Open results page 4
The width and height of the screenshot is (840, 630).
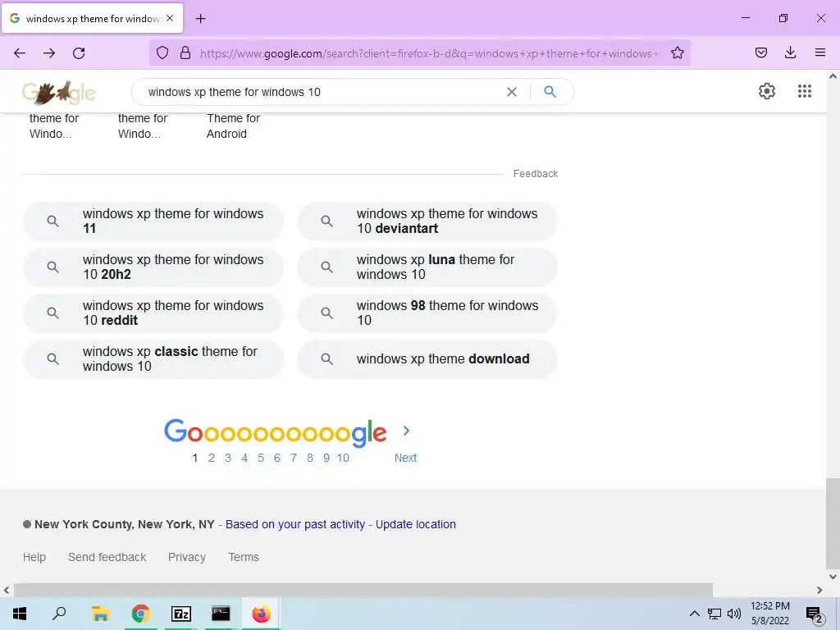pyautogui.click(x=244, y=458)
